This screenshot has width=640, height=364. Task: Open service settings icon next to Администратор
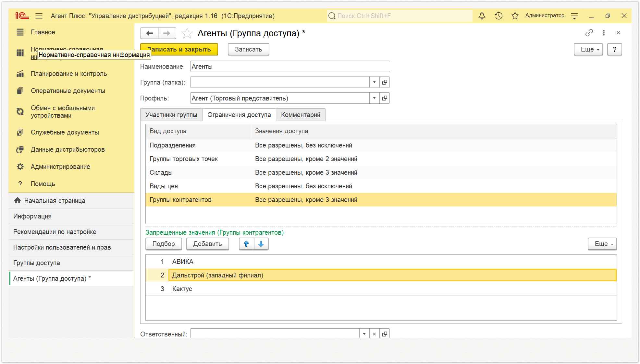coord(574,16)
